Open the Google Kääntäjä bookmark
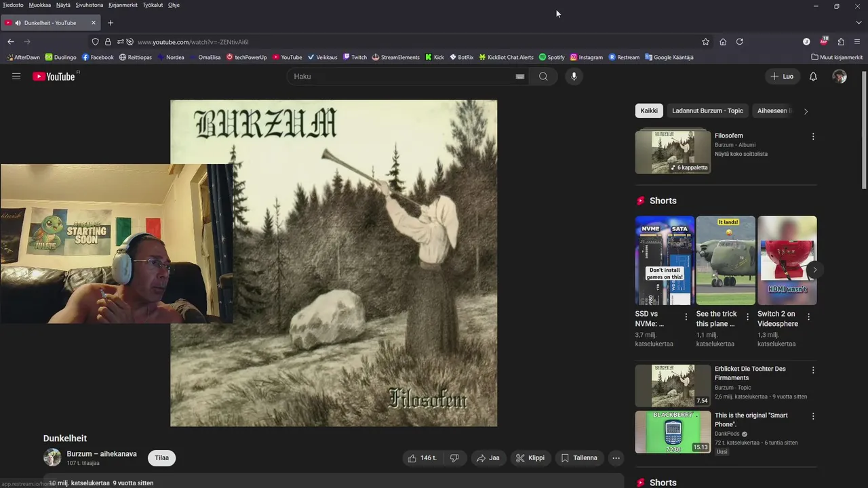868x488 pixels. (x=669, y=57)
